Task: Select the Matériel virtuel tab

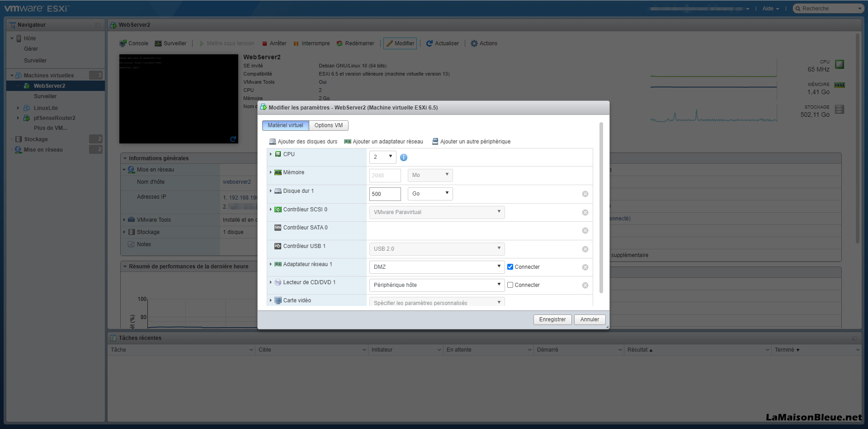Action: pyautogui.click(x=285, y=125)
